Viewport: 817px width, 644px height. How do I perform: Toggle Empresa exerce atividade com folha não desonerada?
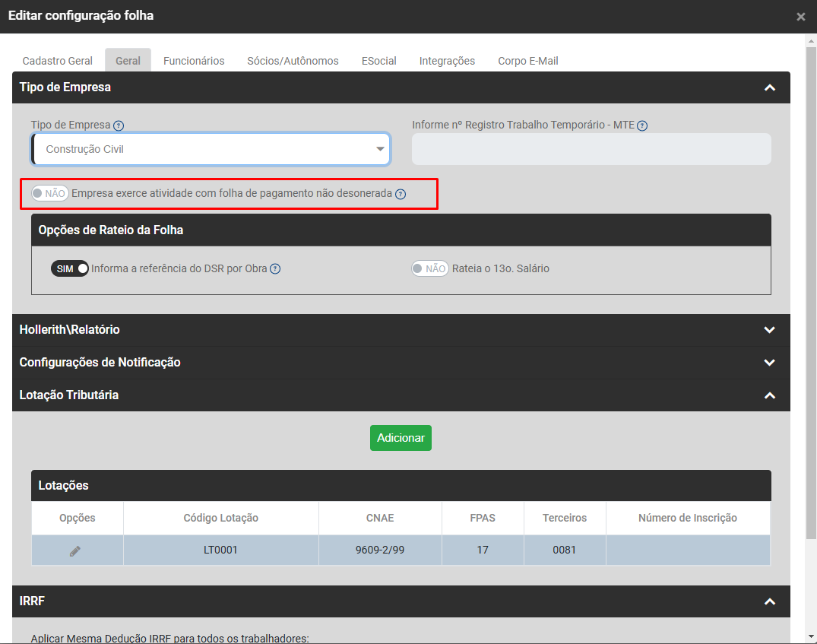[50, 193]
